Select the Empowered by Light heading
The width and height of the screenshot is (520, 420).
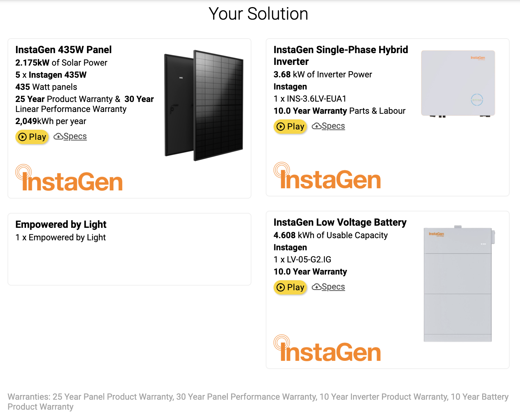[x=61, y=225]
